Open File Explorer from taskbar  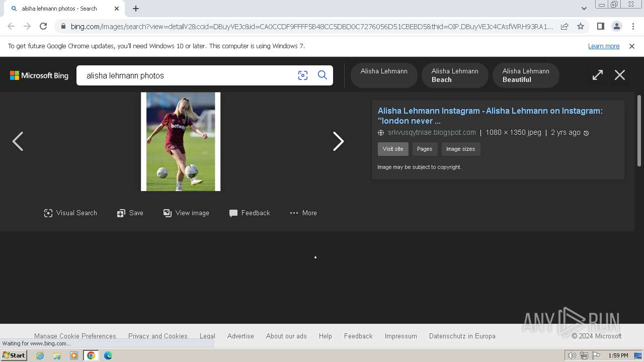tap(57, 355)
